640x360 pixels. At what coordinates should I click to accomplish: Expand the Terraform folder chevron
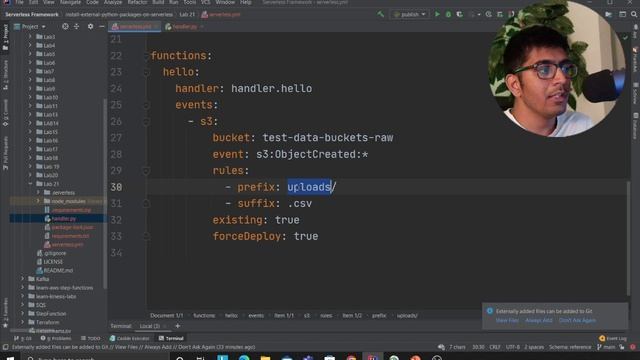[x=23, y=322]
